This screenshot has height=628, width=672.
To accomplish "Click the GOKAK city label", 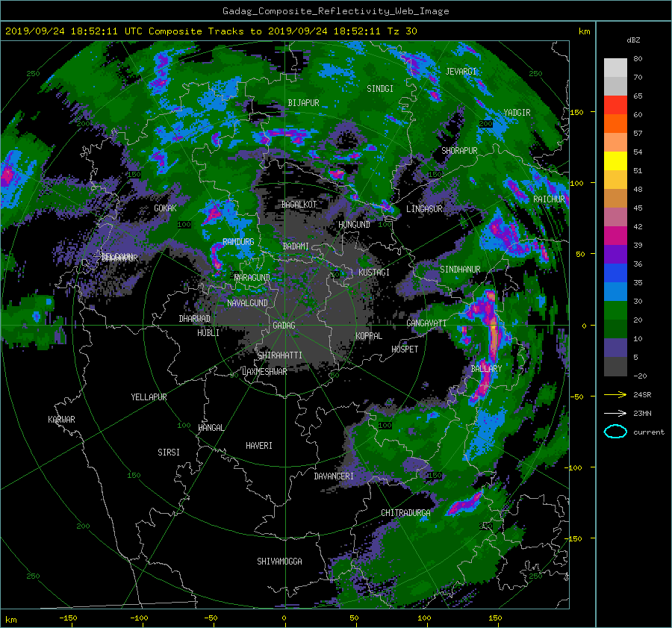I will [165, 208].
